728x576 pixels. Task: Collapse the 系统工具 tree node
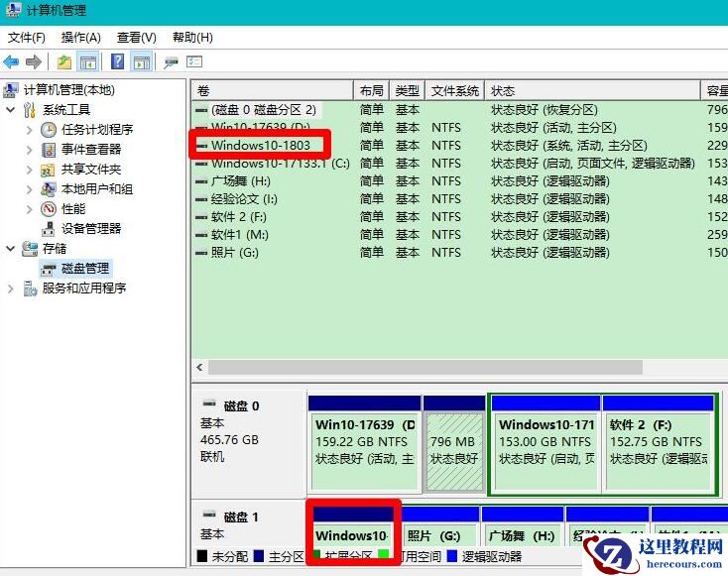tap(10, 110)
